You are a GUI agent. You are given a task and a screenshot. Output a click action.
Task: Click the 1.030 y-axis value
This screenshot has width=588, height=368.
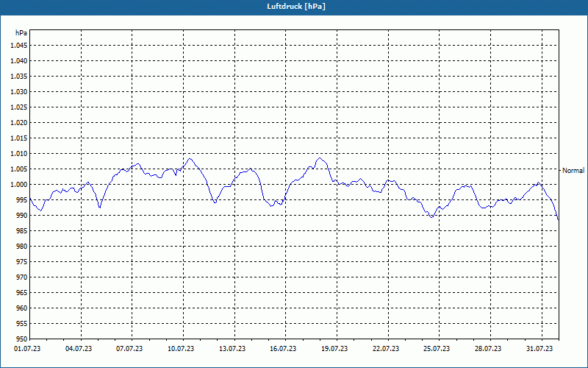pyautogui.click(x=18, y=91)
